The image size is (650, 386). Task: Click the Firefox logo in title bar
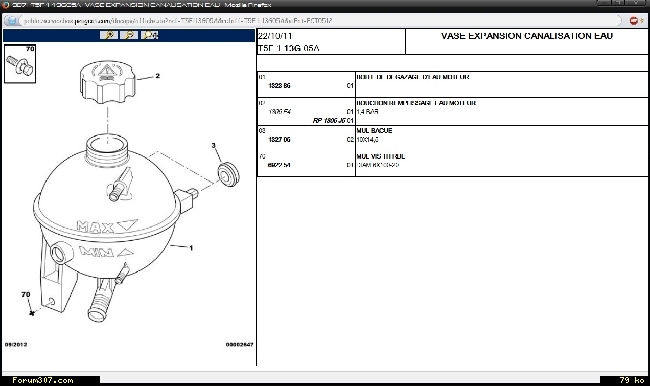[x=5, y=5]
